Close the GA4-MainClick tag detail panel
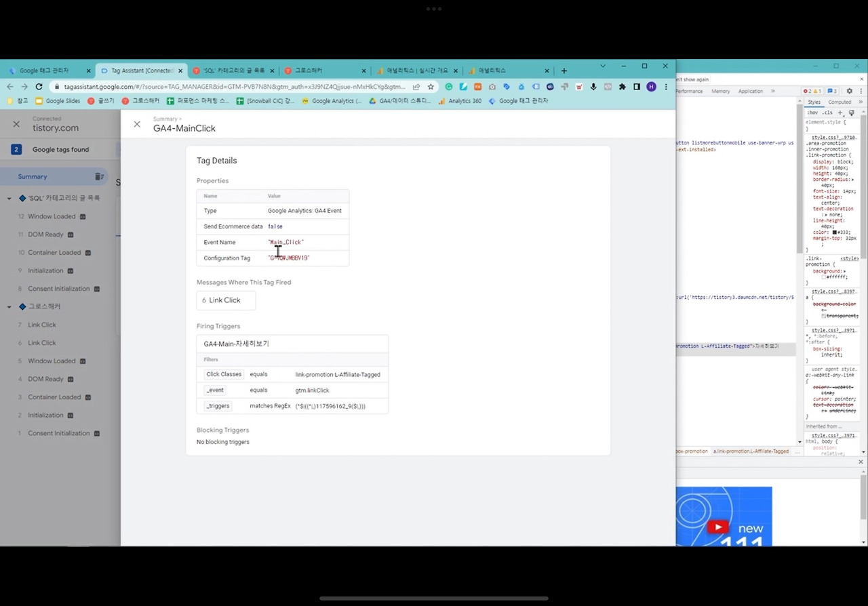 tap(137, 124)
